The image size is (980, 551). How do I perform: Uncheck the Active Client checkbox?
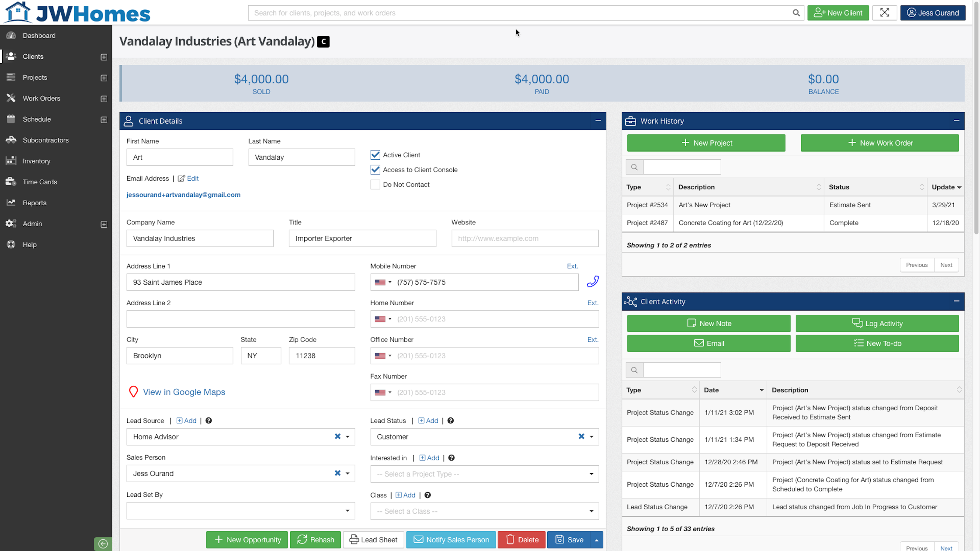coord(375,155)
